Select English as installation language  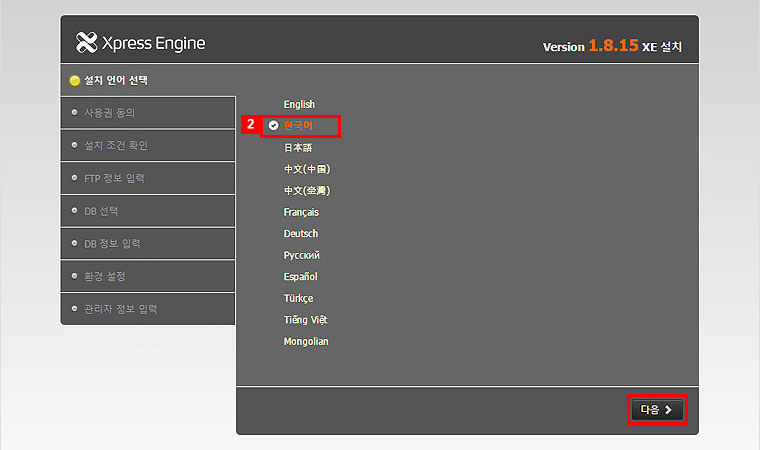pos(299,104)
